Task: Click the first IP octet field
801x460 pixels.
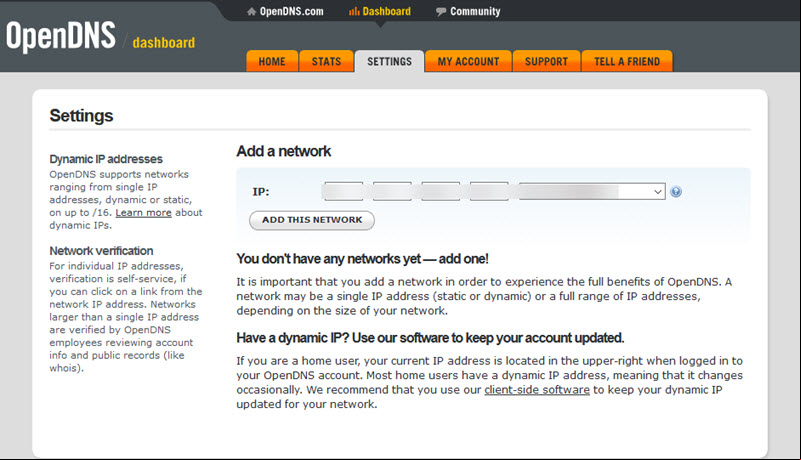Action: click(344, 191)
